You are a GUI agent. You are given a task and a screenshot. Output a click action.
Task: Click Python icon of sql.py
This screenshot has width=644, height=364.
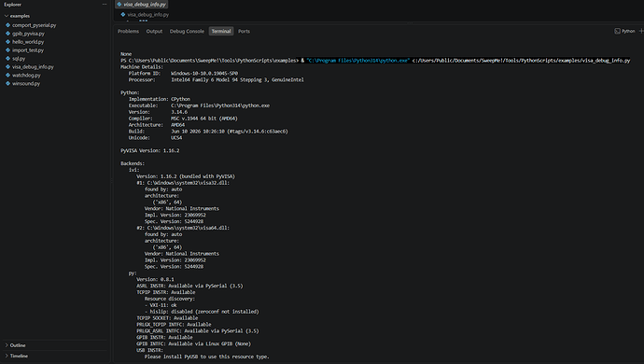click(x=7, y=59)
